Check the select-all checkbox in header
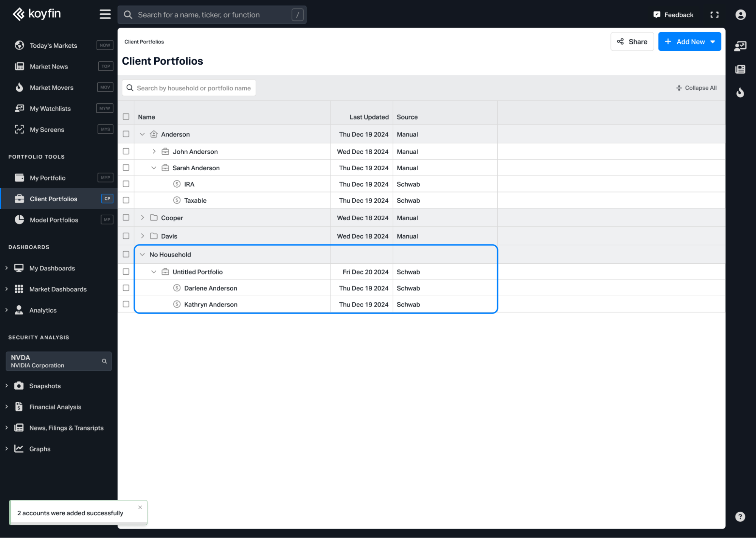 (126, 117)
